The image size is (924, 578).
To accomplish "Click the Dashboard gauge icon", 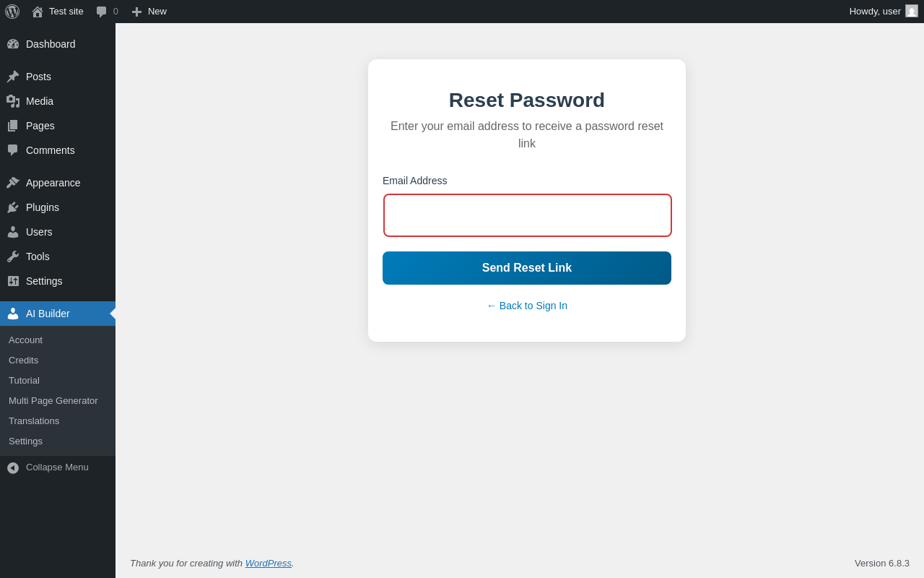I will (x=13, y=44).
